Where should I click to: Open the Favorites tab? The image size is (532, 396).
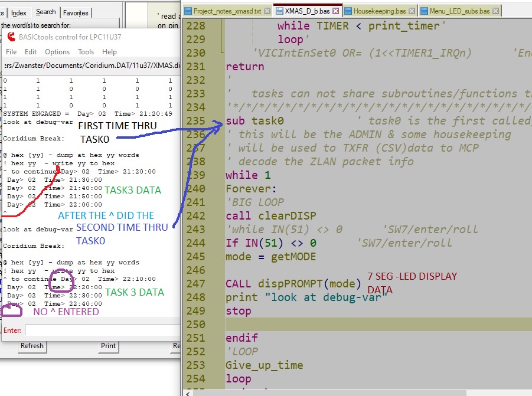[76, 12]
